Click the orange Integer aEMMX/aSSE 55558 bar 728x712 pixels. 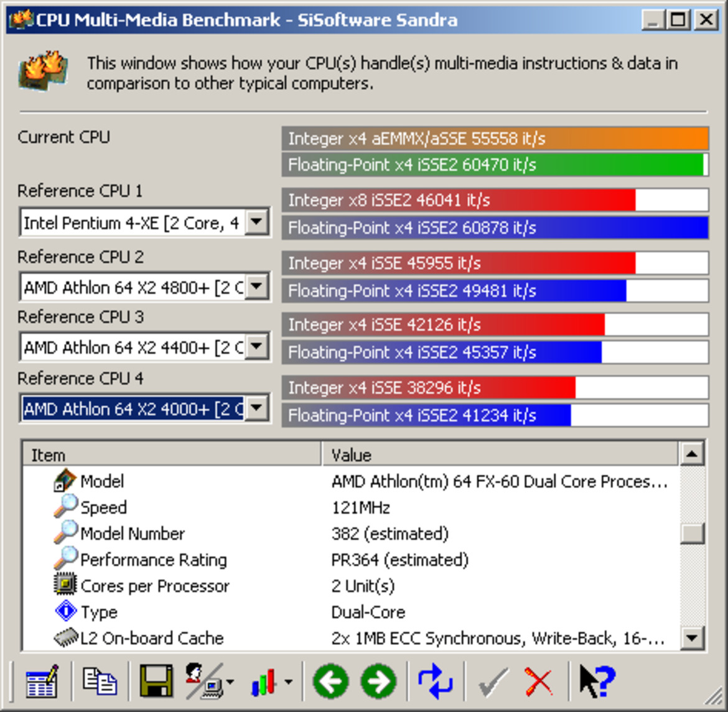(x=495, y=138)
